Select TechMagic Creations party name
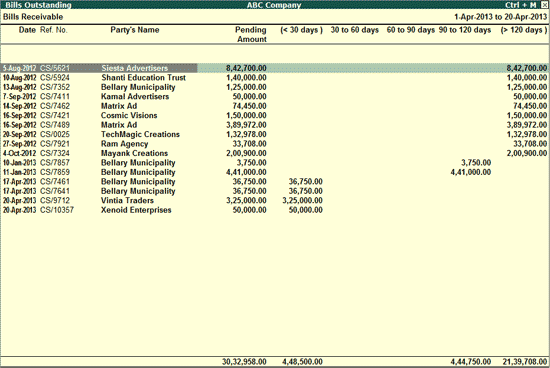Image resolution: width=550 pixels, height=368 pixels. coord(140,134)
